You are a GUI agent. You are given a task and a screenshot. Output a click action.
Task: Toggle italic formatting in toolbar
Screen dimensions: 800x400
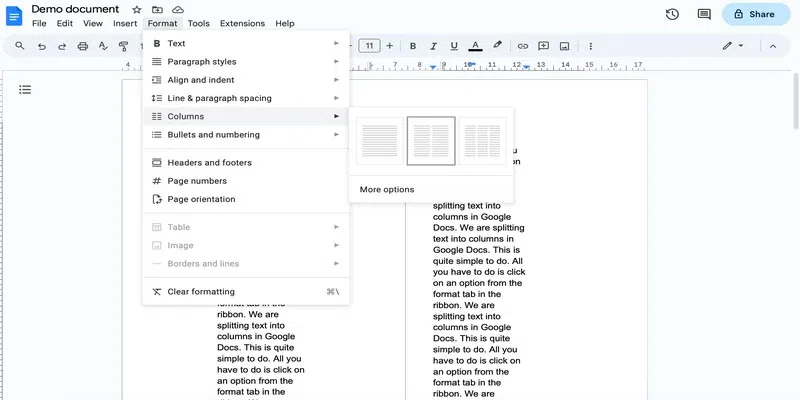point(433,46)
